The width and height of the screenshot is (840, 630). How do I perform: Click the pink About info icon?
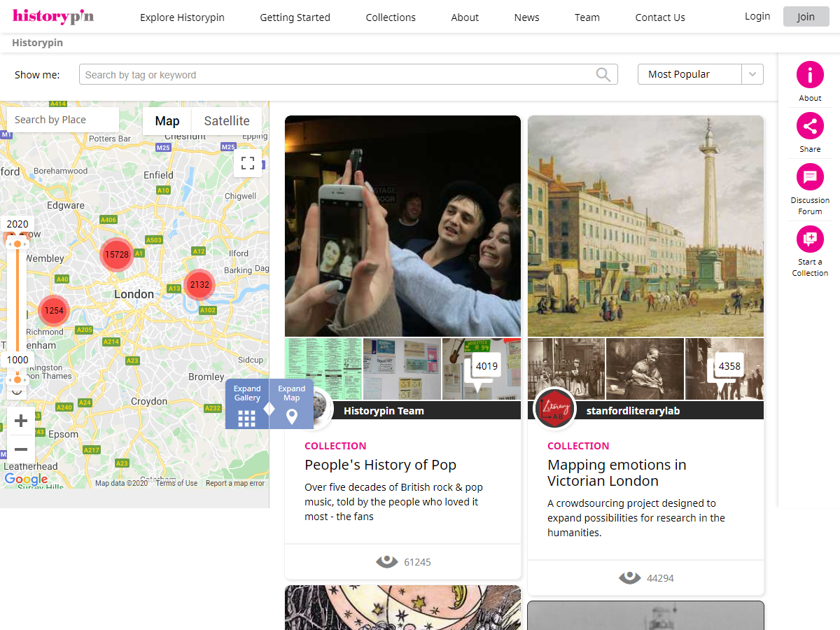coord(810,75)
